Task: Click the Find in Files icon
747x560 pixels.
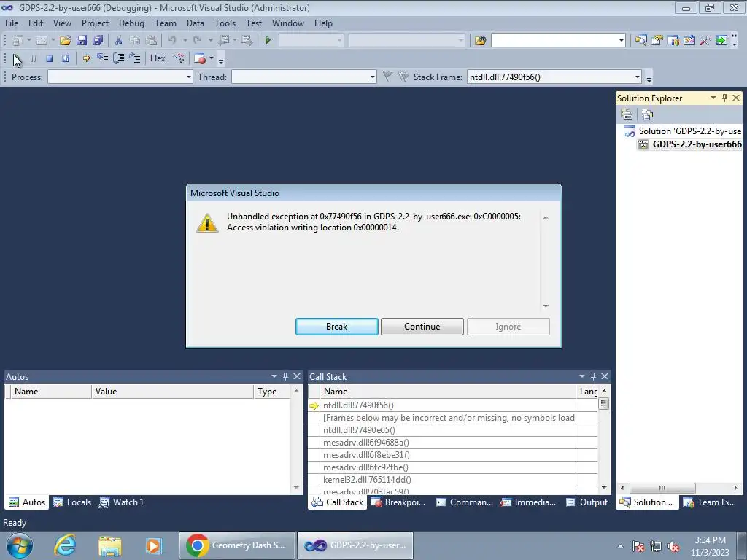Action: (480, 41)
